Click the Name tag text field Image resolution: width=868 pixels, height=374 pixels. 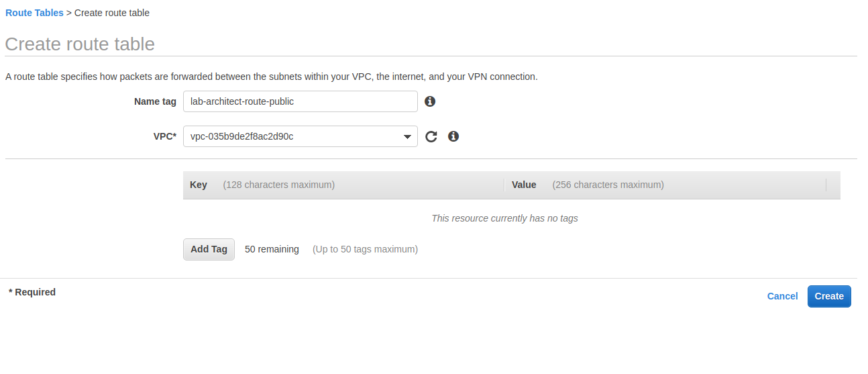pyautogui.click(x=301, y=101)
